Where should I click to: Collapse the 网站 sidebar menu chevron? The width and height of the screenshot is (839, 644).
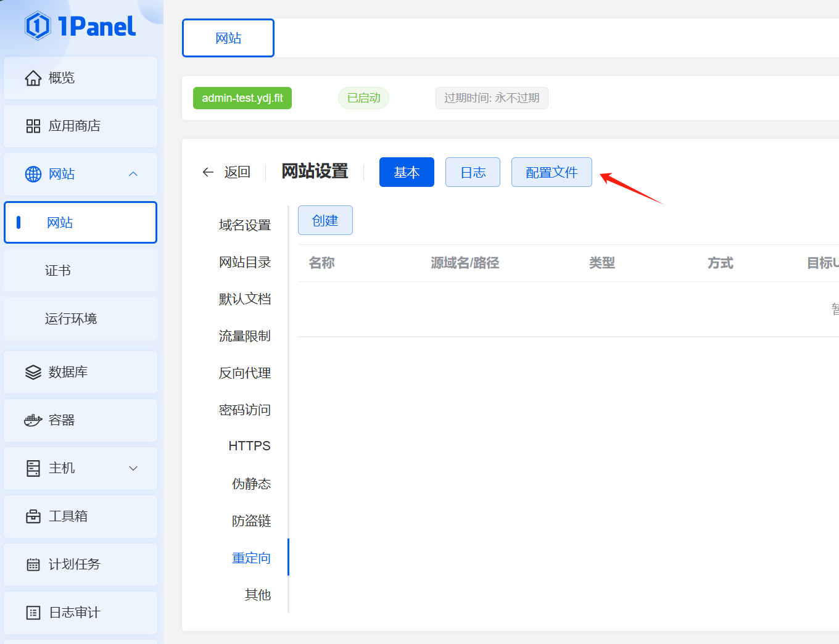(x=133, y=174)
